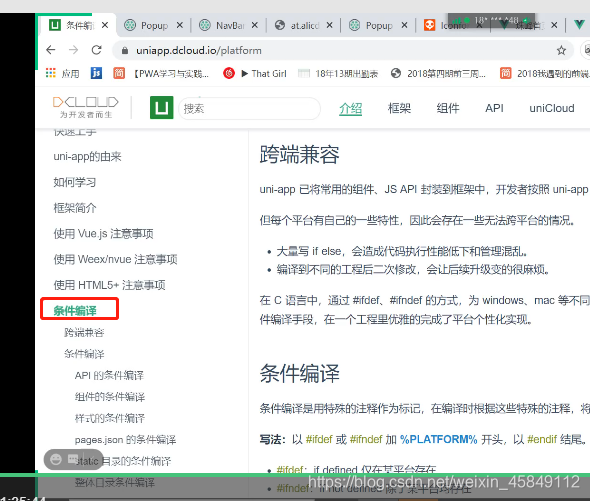Screen dimensions: 590x501
Task: Click the site lock icon in address bar
Action: pyautogui.click(x=125, y=50)
